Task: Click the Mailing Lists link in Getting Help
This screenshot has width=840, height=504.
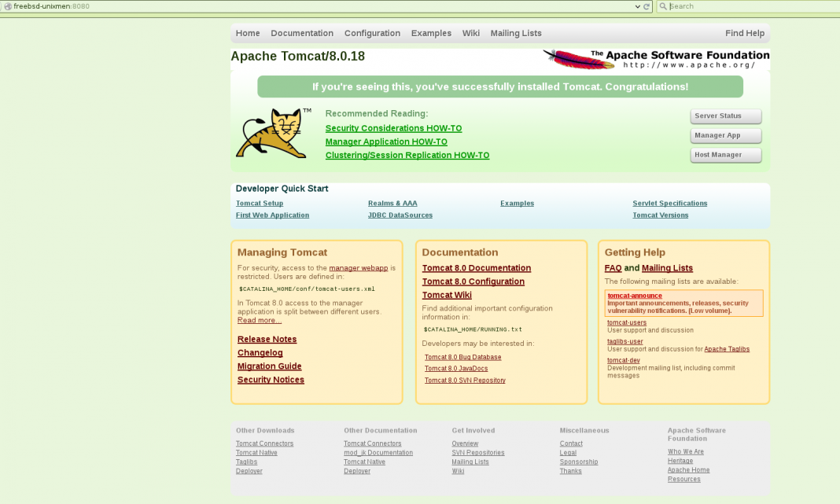Action: (667, 268)
